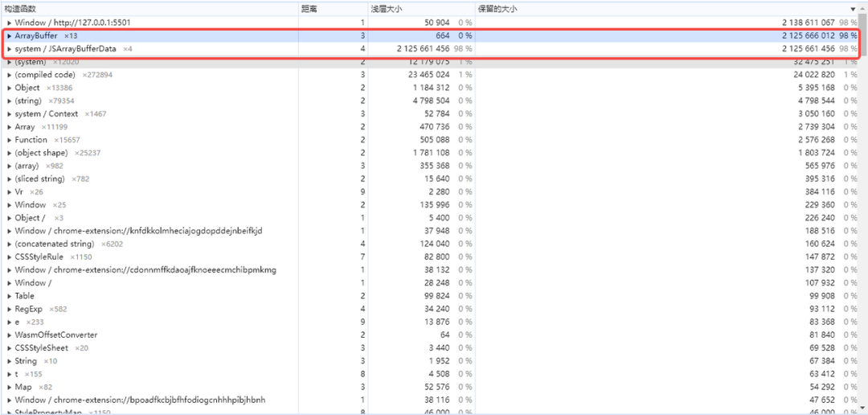868x415 pixels.
Task: Click shallow size 135 996
Action: pyautogui.click(x=435, y=205)
